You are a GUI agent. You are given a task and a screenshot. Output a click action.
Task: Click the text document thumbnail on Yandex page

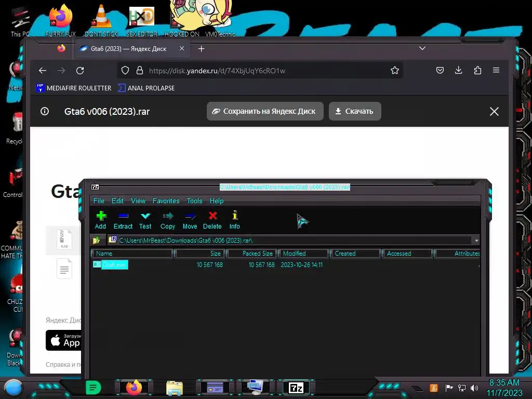tap(64, 269)
